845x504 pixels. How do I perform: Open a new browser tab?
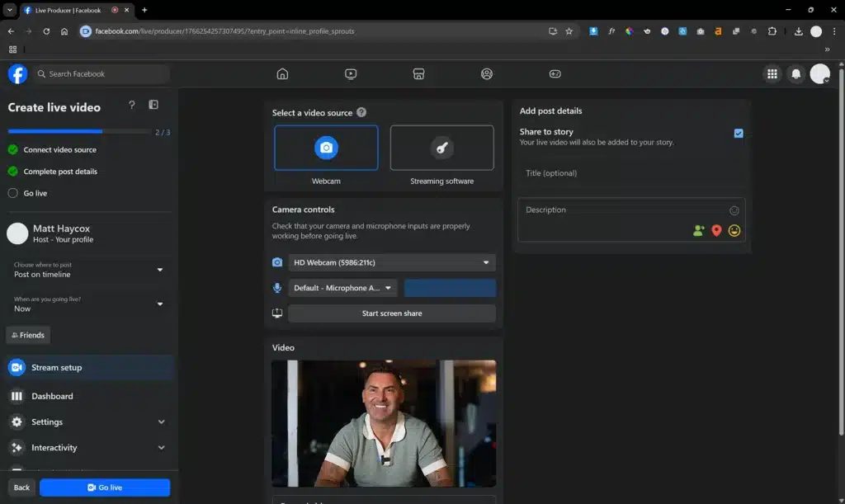click(144, 10)
